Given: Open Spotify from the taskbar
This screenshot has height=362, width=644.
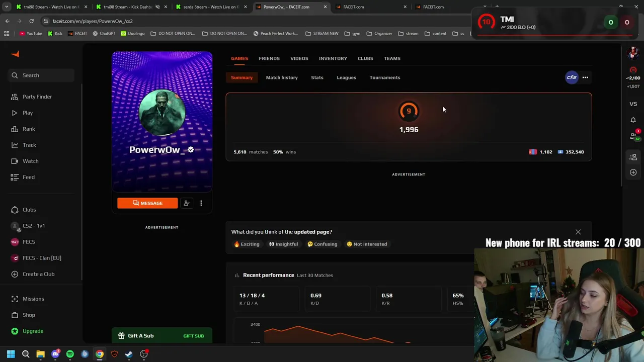Looking at the screenshot, I should pyautogui.click(x=70, y=354).
